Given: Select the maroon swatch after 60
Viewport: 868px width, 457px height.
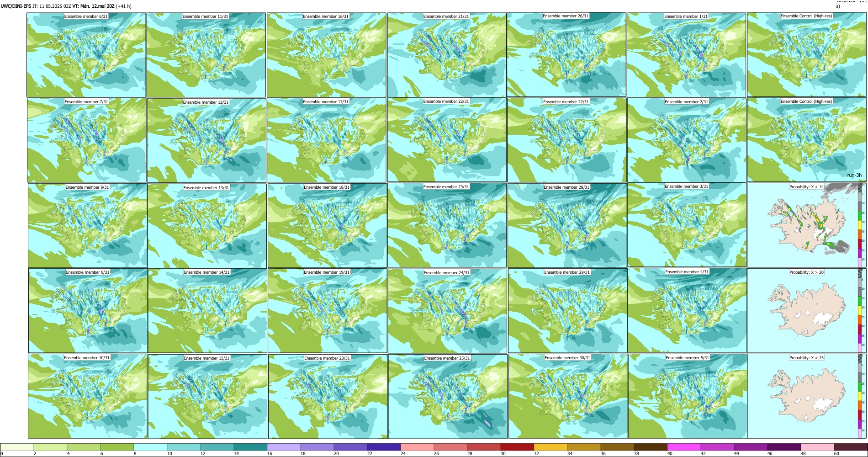Looking at the screenshot, I should (851, 447).
